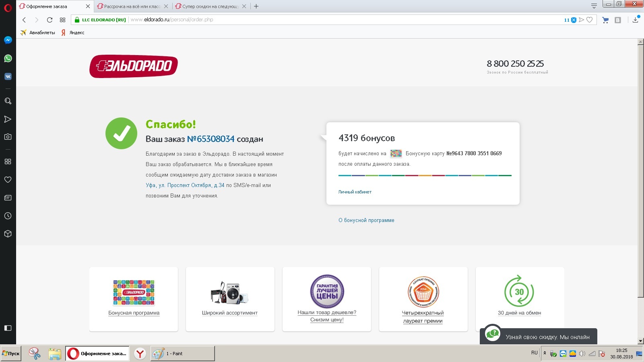Click the Эльдорадо logo
644x362 pixels.
(x=134, y=66)
